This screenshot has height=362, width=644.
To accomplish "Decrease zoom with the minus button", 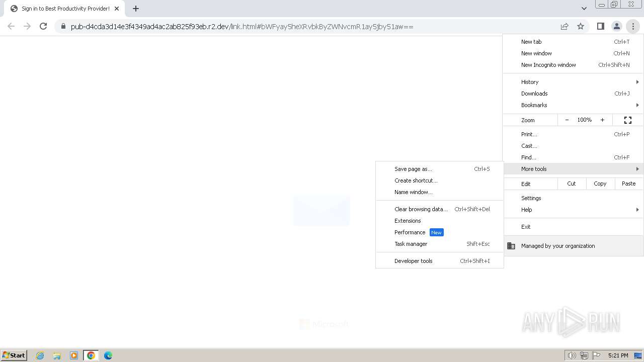I will click(x=567, y=120).
